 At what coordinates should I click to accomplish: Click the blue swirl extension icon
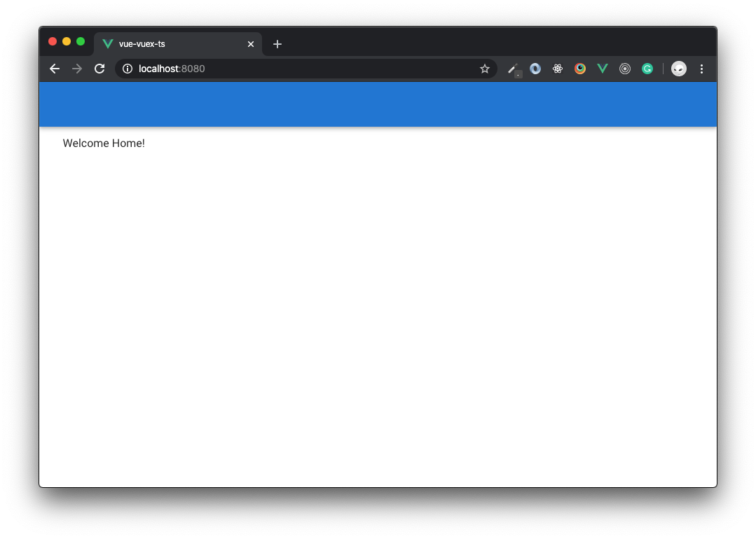coord(535,69)
